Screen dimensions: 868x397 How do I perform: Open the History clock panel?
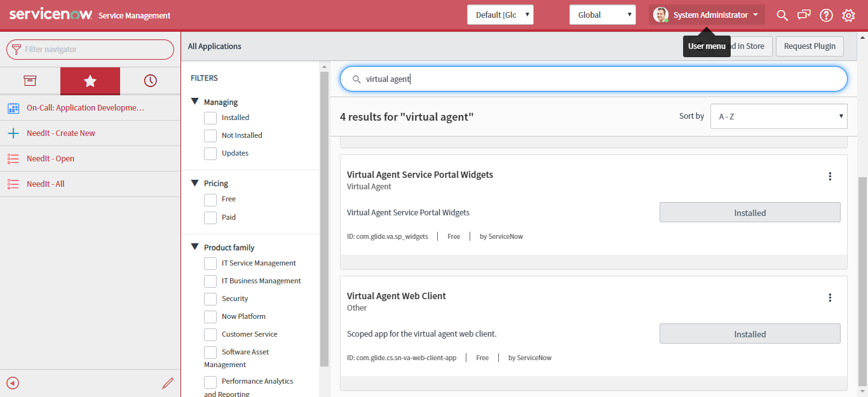click(150, 80)
